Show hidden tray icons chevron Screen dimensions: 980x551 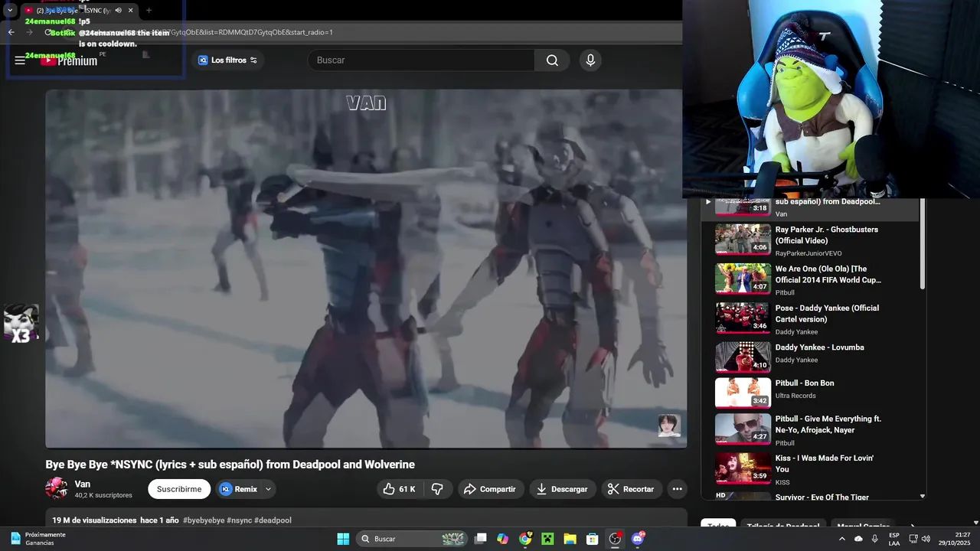coord(842,539)
